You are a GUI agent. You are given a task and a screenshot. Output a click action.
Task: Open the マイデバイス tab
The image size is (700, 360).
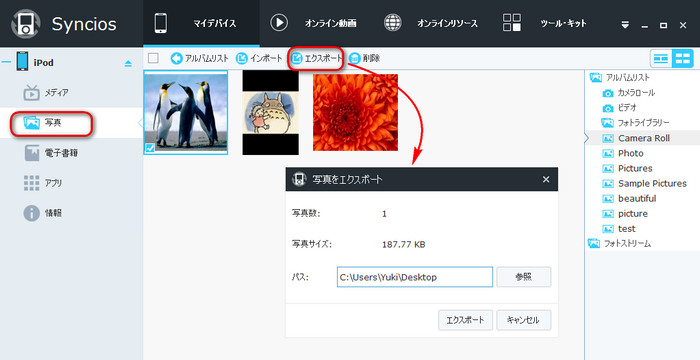click(201, 23)
